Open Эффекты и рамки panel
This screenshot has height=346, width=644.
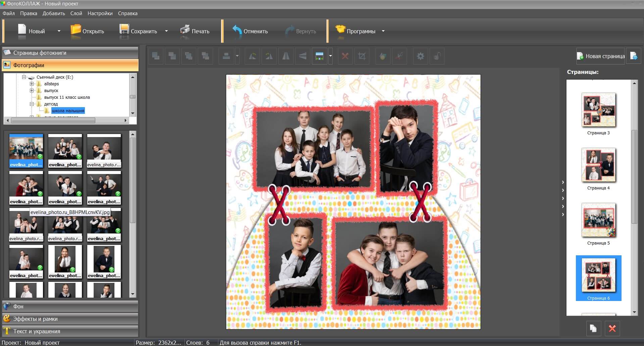point(70,319)
